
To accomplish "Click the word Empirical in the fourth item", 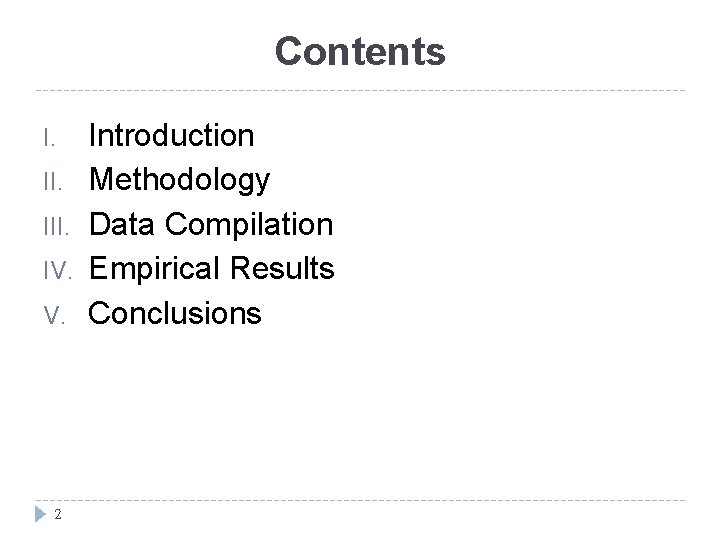I will pyautogui.click(x=154, y=269).
